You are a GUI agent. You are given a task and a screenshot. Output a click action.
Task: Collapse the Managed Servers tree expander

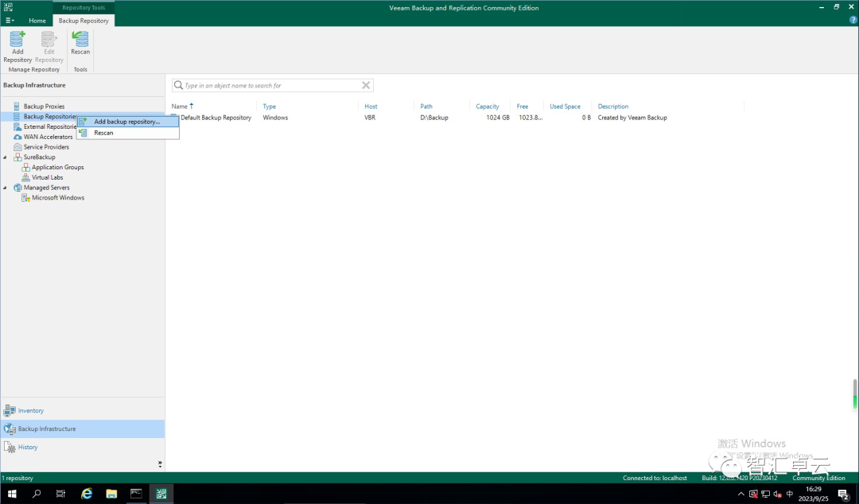click(x=6, y=188)
